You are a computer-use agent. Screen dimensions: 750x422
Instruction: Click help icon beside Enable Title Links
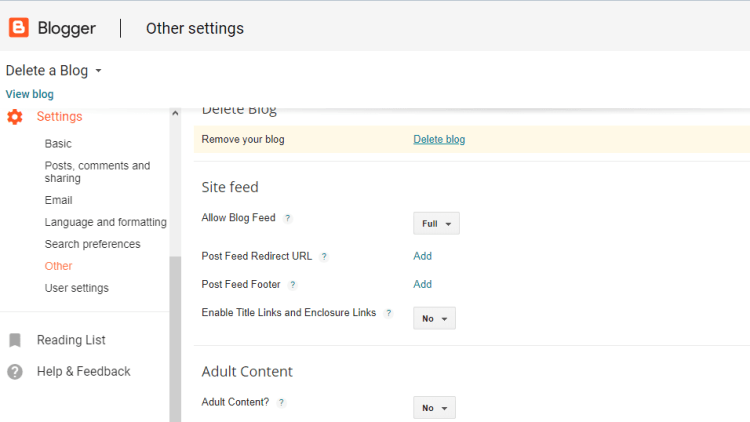(389, 313)
